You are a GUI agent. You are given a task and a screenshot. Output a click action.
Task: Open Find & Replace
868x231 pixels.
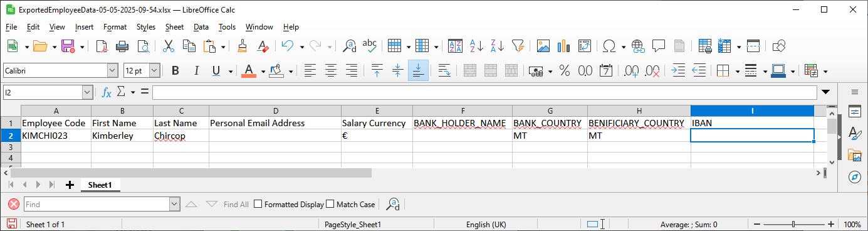[349, 46]
